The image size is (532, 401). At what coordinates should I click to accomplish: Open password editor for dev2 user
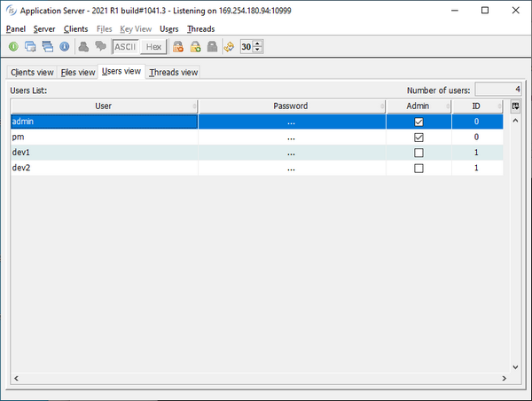[x=291, y=168]
